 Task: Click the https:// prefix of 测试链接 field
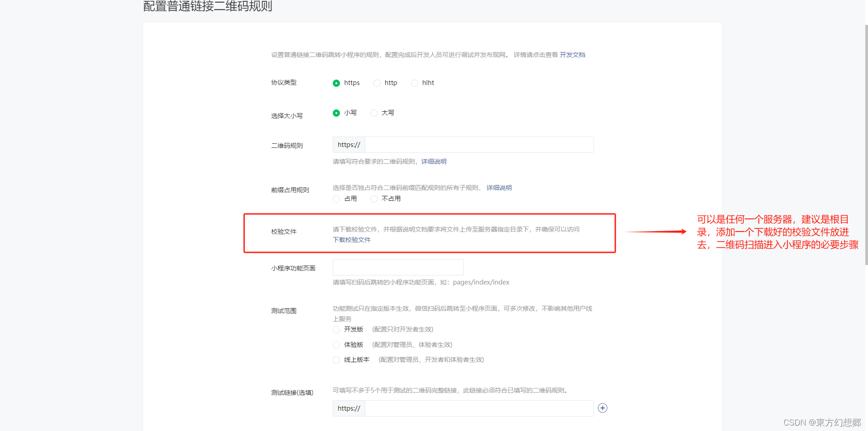(x=349, y=408)
